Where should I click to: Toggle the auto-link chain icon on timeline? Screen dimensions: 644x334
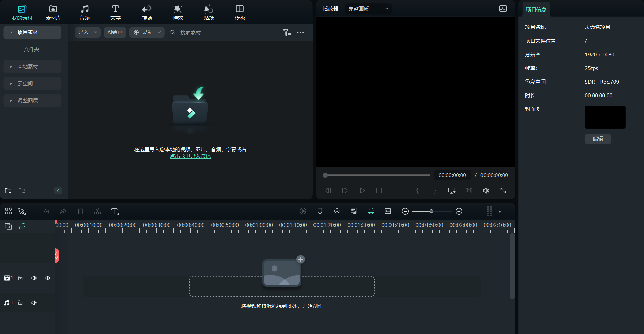[x=22, y=226]
